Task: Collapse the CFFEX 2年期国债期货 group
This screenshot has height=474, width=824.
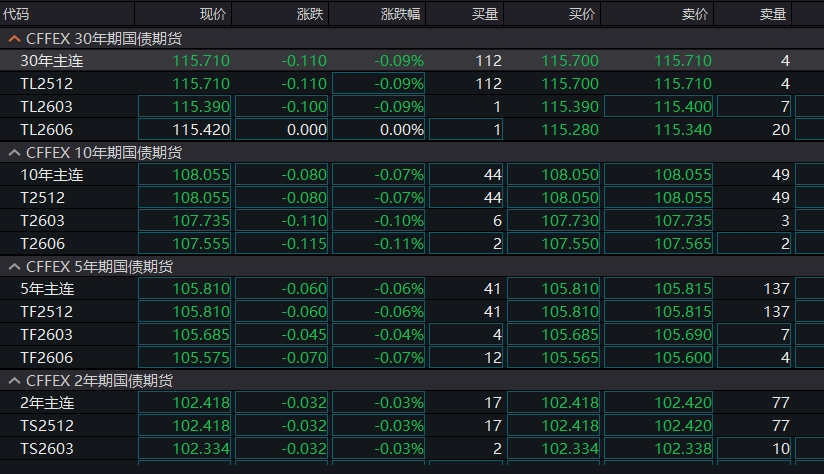Action: point(14,381)
